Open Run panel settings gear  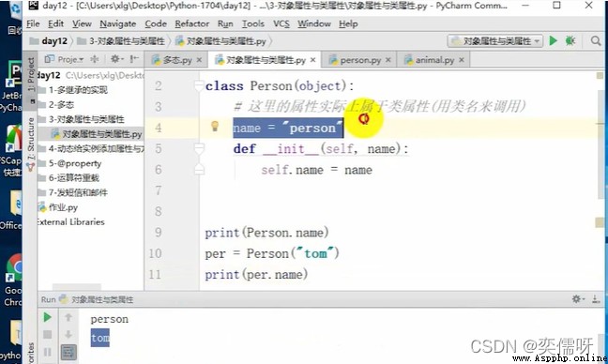(x=577, y=299)
